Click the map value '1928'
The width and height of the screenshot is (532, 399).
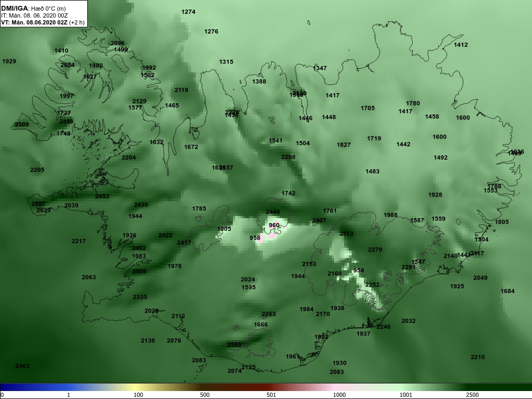pos(435,195)
